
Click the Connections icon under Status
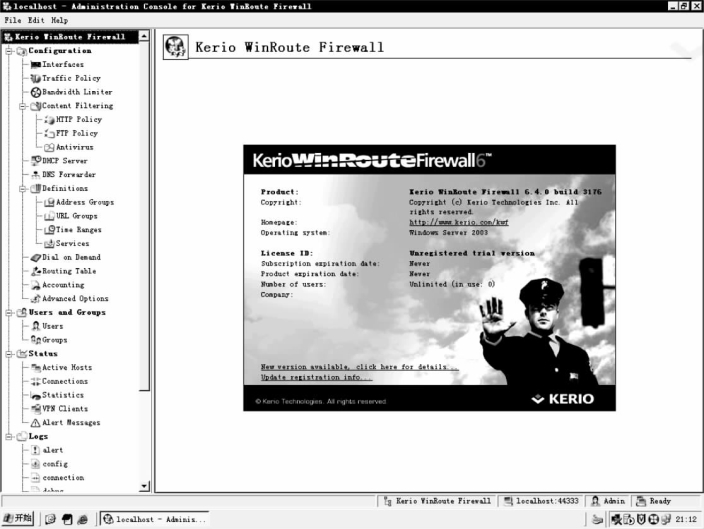(35, 382)
